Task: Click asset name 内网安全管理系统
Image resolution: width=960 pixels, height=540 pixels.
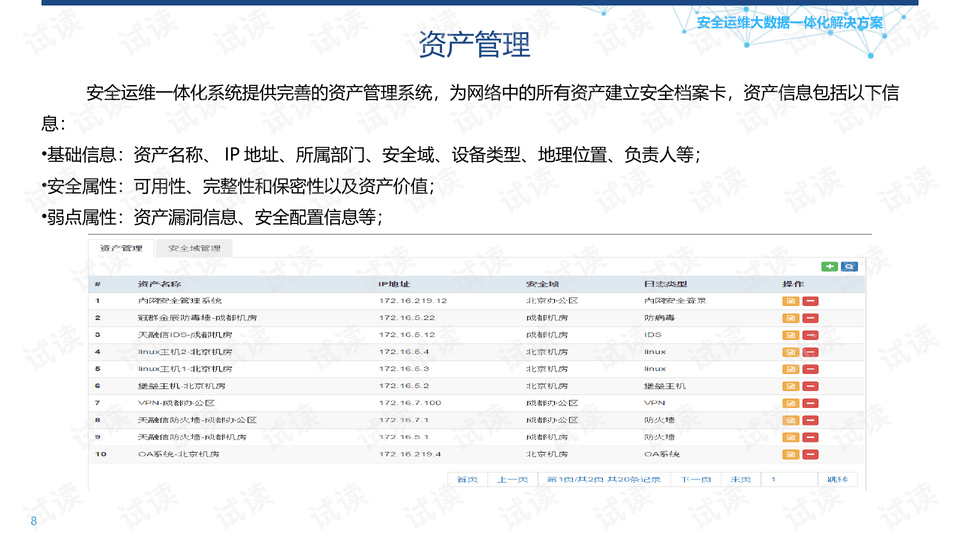Action: pos(180,301)
